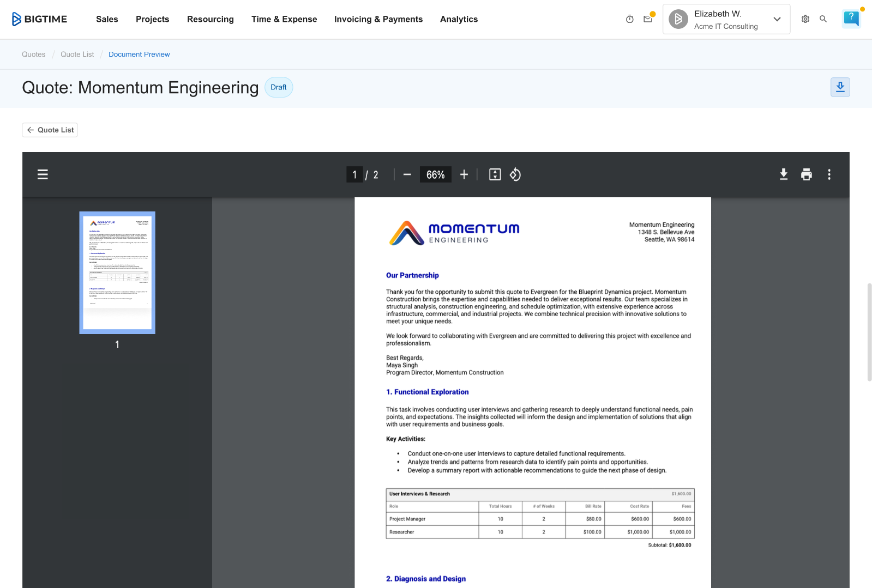The height and width of the screenshot is (588, 872).
Task: Open the help chat icon
Action: click(x=851, y=19)
